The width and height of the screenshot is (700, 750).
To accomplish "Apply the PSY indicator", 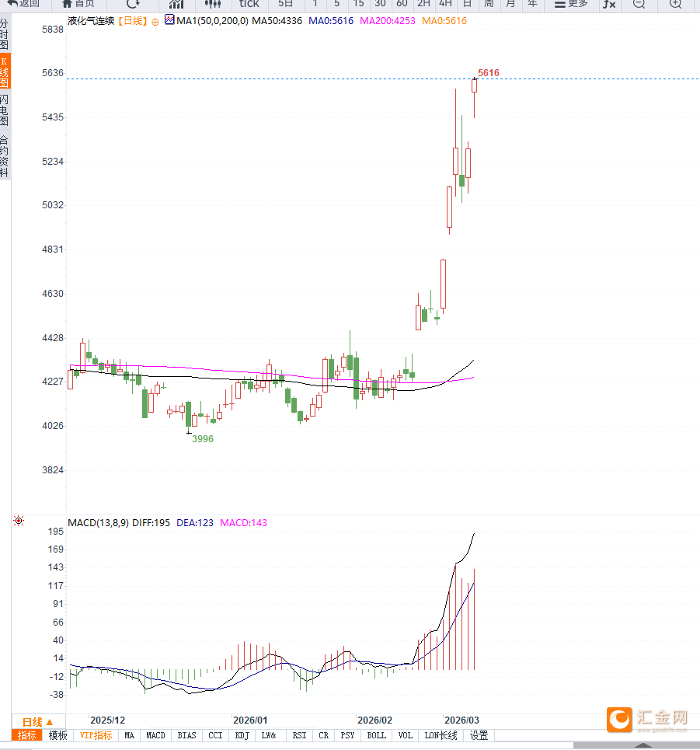I will [x=347, y=735].
